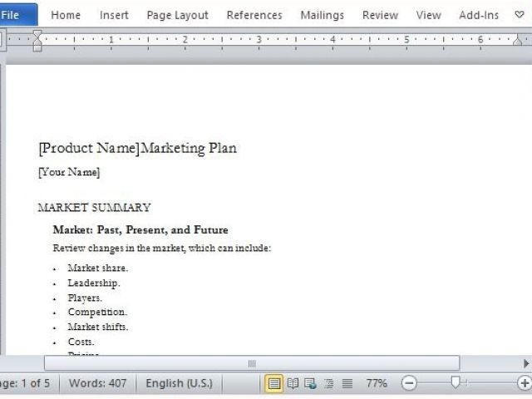Image resolution: width=532 pixels, height=399 pixels.
Task: Switch to the Home ribbon tab
Action: tap(66, 15)
